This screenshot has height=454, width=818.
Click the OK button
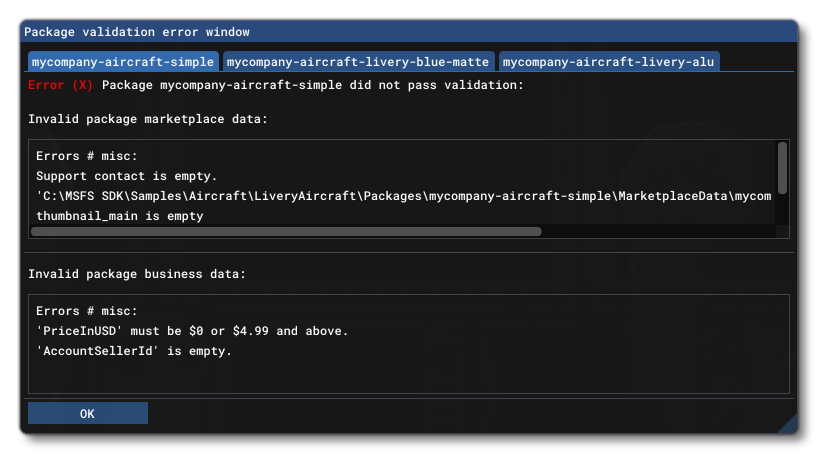coord(88,413)
